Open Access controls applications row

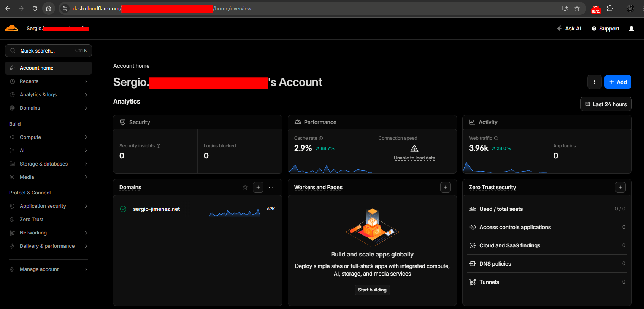click(x=547, y=227)
